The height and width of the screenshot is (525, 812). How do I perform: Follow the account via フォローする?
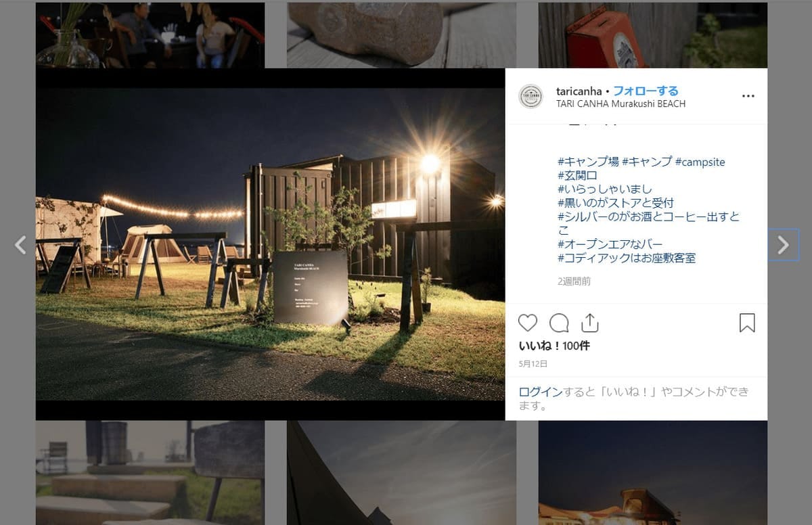(646, 91)
